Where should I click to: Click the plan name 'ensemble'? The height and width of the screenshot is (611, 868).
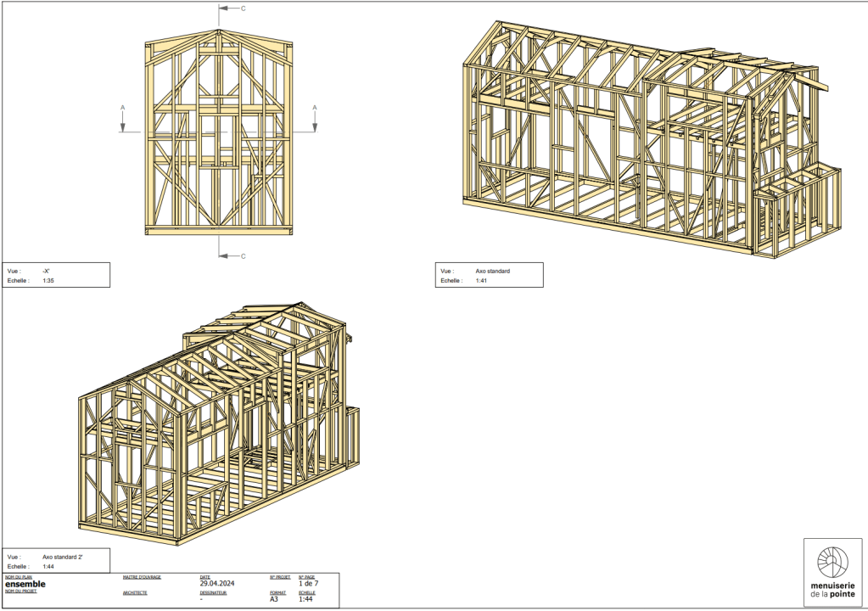pos(25,584)
